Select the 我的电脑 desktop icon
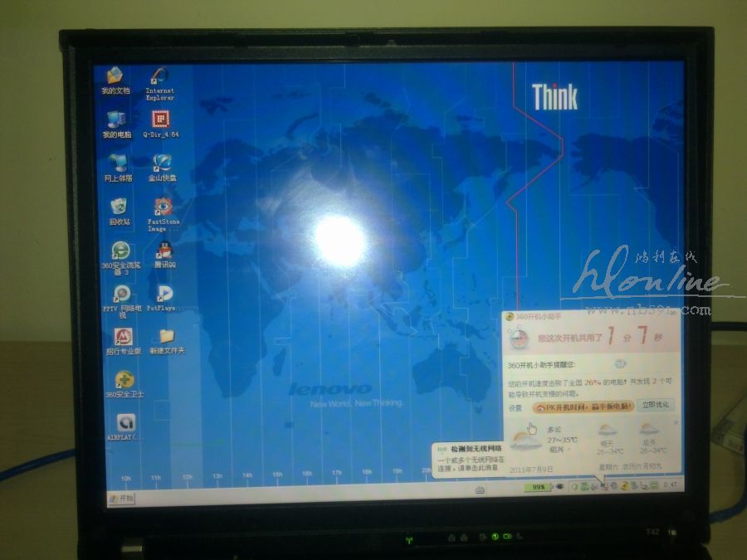This screenshot has height=560, width=747. (x=117, y=124)
